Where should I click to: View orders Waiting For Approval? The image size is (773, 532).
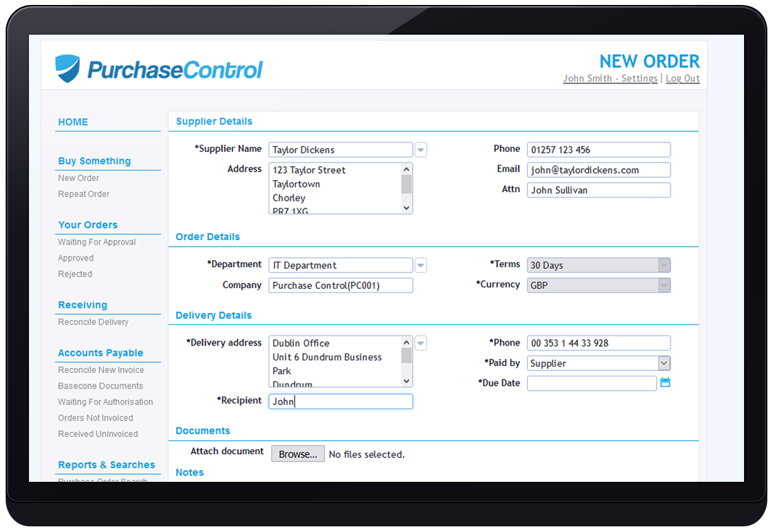(97, 242)
